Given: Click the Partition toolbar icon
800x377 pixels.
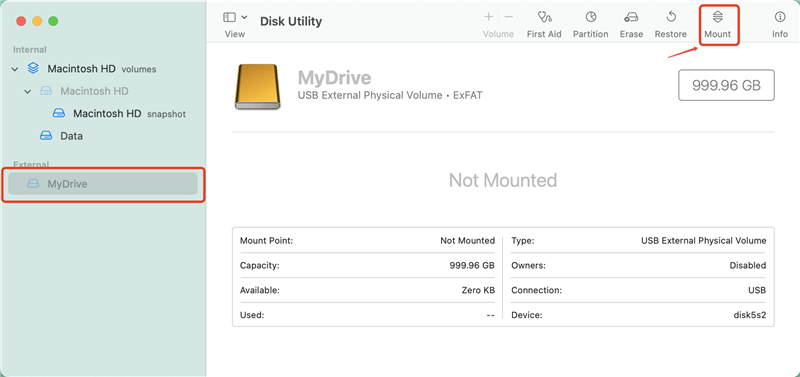Looking at the screenshot, I should coord(590,17).
